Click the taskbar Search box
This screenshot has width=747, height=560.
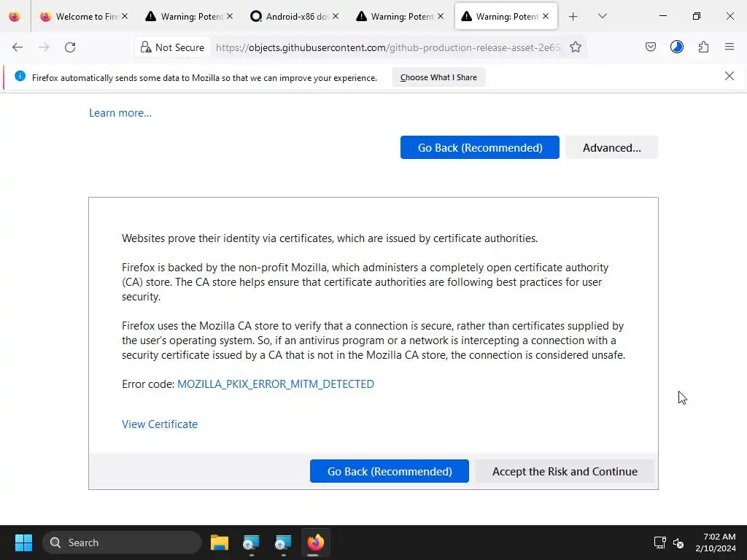click(x=122, y=542)
